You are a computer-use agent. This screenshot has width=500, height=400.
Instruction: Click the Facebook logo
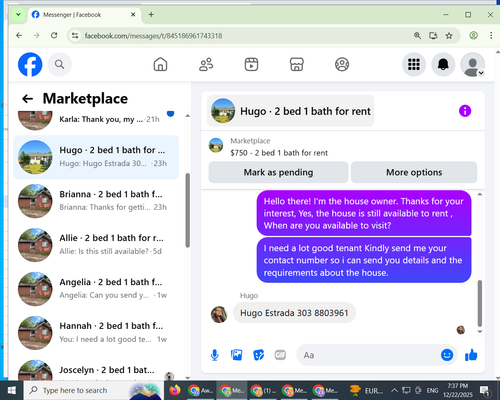click(x=30, y=64)
